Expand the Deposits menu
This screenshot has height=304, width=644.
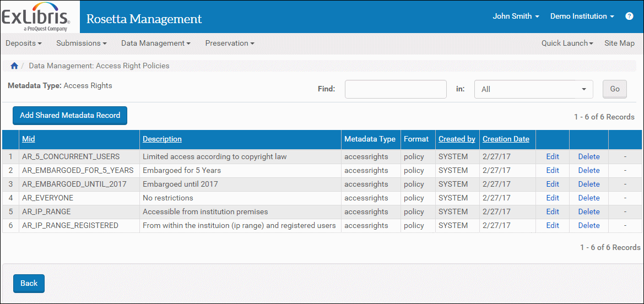(x=24, y=44)
